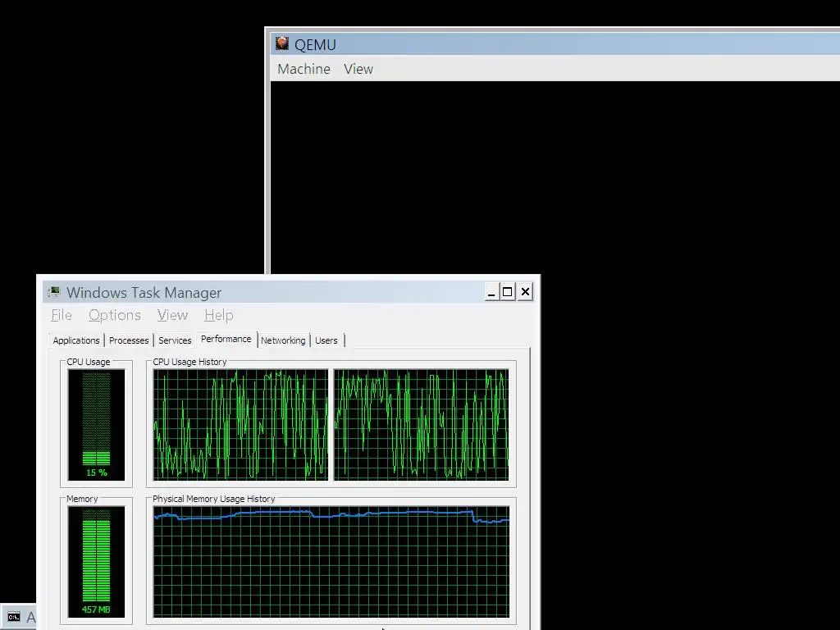Switch to the Services tab
Image resolution: width=840 pixels, height=630 pixels.
point(175,340)
